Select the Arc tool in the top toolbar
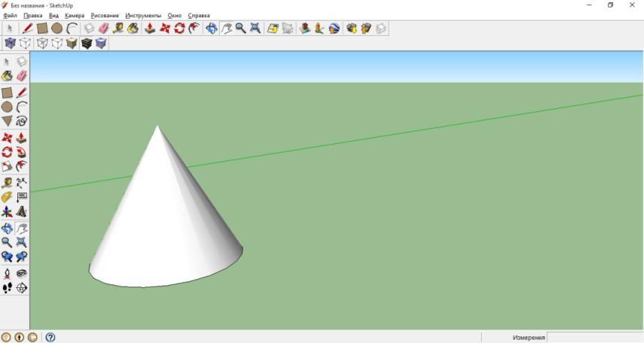Image resolution: width=644 pixels, height=343 pixels. [72, 29]
